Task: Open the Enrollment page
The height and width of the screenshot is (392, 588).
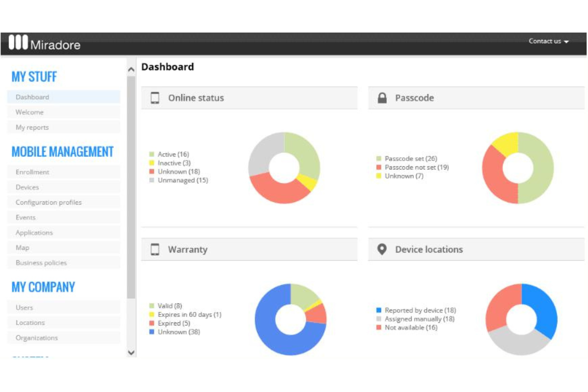Action: coord(32,172)
